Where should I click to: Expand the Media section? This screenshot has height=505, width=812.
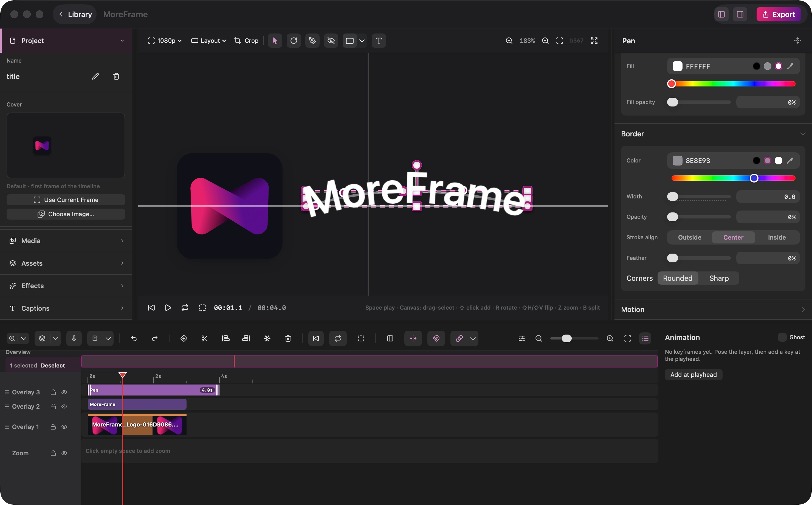pos(66,241)
